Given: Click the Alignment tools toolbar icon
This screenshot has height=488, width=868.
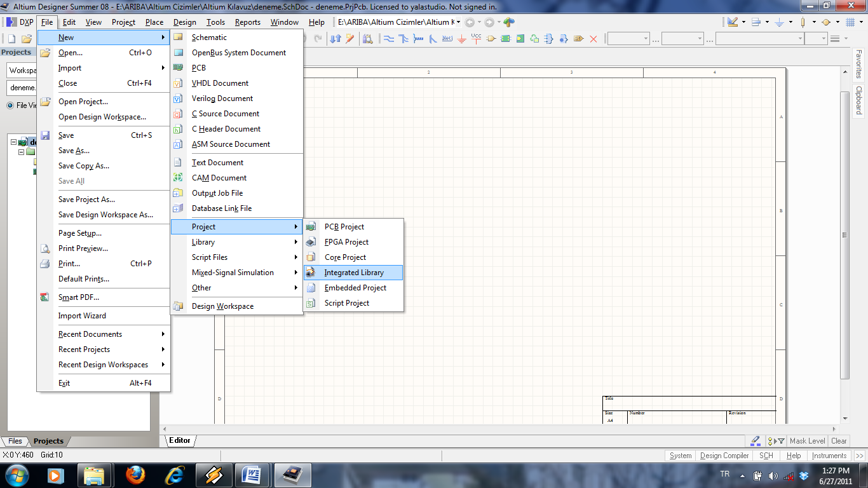Looking at the screenshot, I should click(756, 22).
